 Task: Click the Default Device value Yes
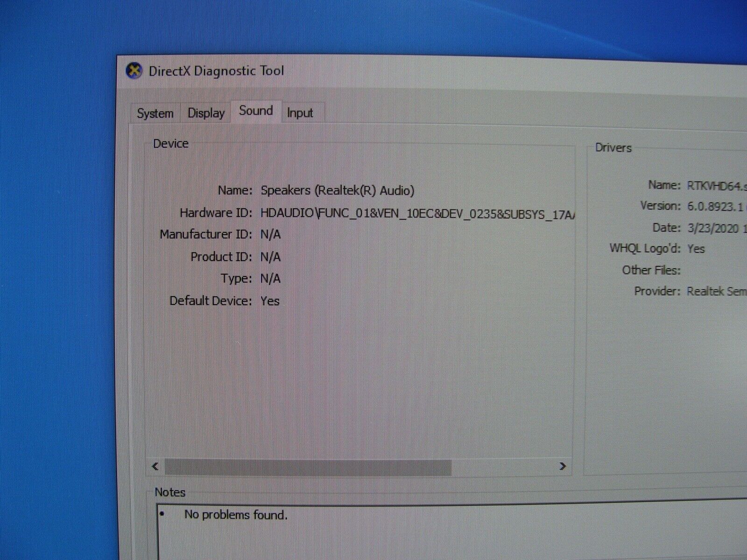270,301
